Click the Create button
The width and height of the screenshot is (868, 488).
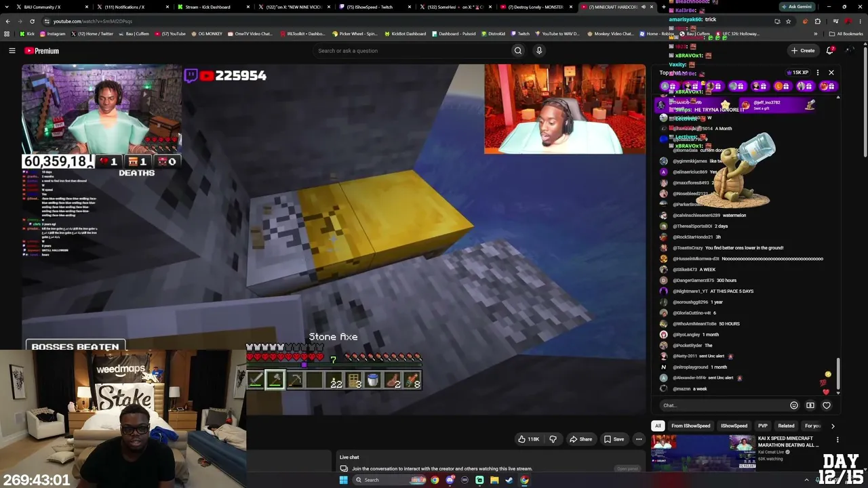(x=802, y=50)
